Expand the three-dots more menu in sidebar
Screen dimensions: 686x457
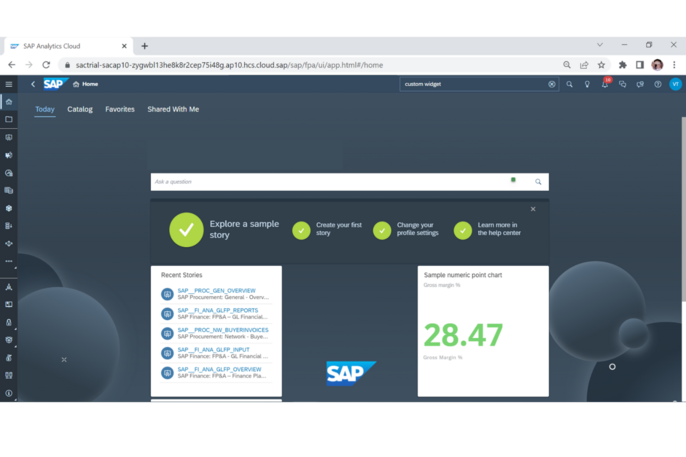click(x=9, y=261)
